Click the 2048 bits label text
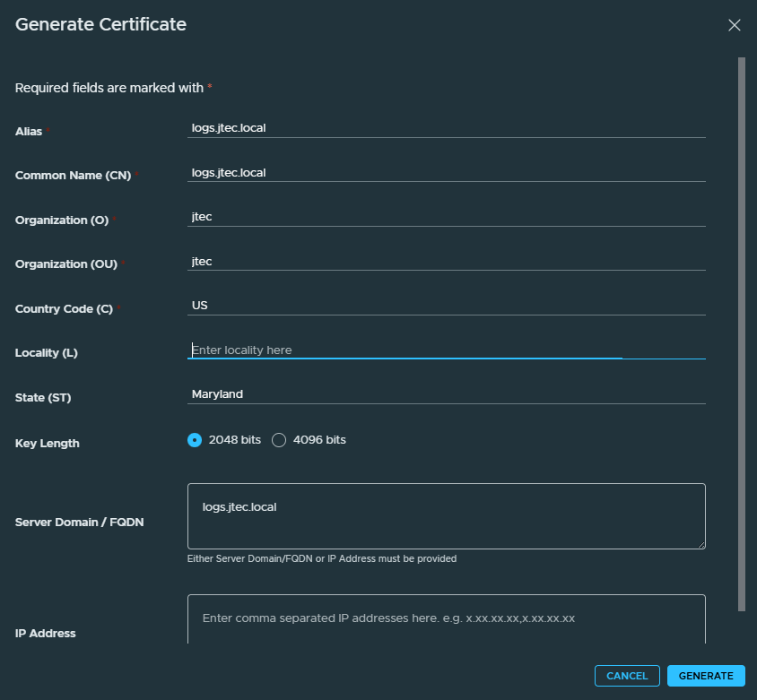The height and width of the screenshot is (700, 757). [235, 440]
